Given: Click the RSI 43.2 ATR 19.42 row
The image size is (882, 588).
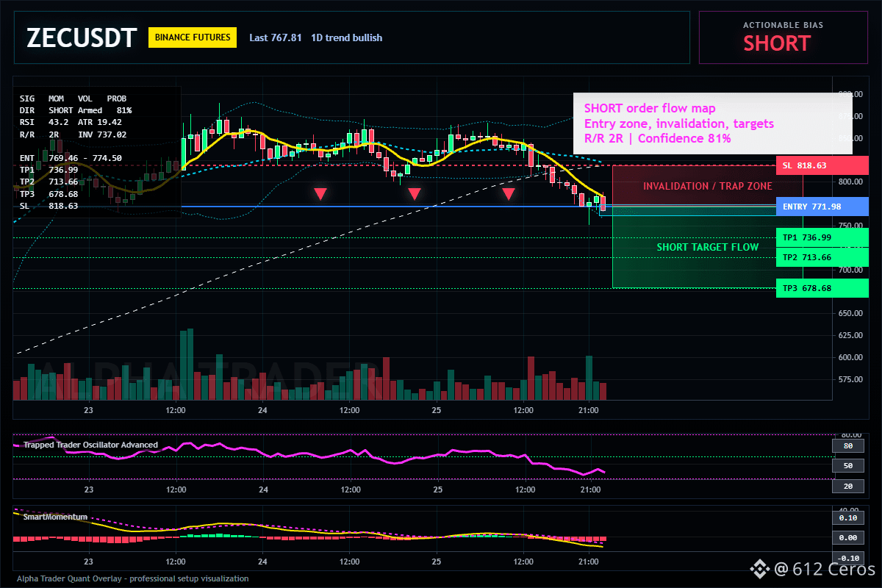Looking at the screenshot, I should pos(71,122).
